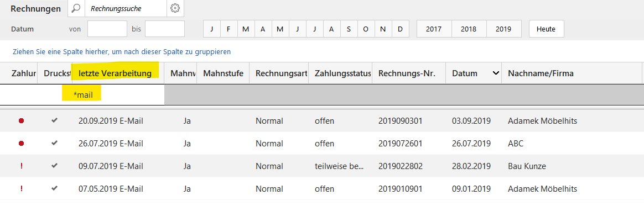Click red exclamation for invoice 2019010901
644x216 pixels.
pyautogui.click(x=22, y=188)
